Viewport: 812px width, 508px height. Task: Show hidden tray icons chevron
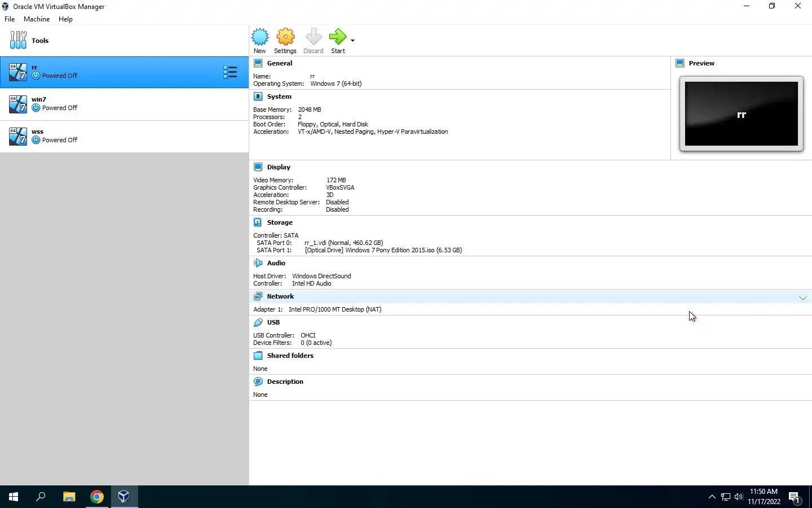point(712,497)
